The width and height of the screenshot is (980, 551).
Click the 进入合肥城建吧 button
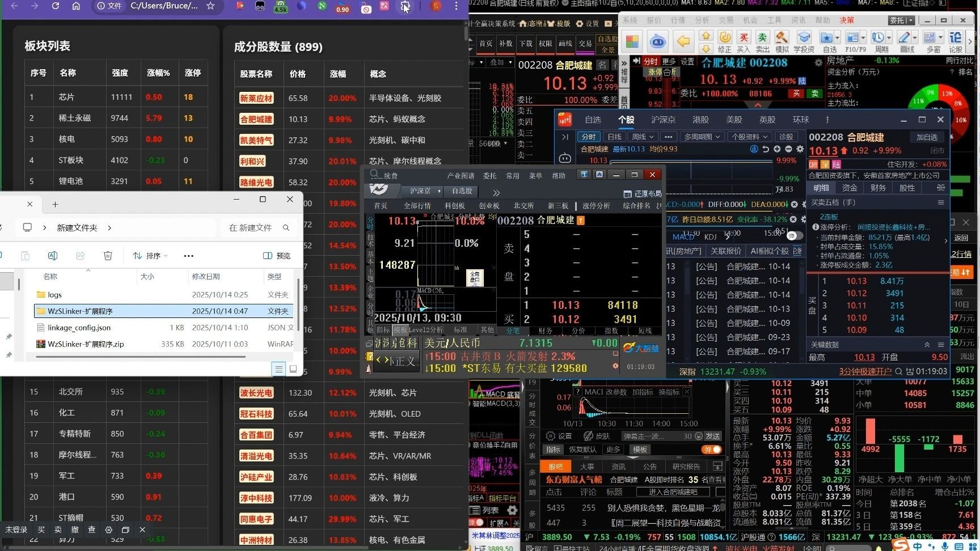[673, 491]
